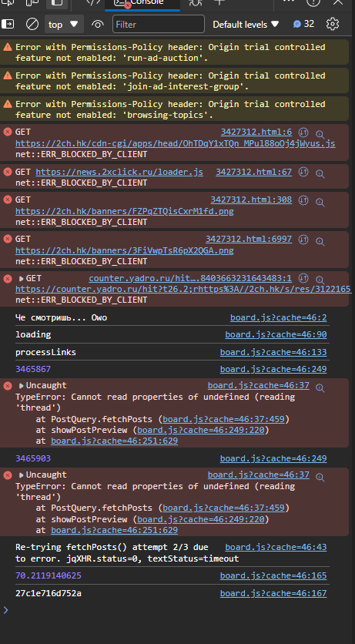The image size is (355, 644).
Task: Expand the second Uncaught error entry
Action: click(22, 475)
